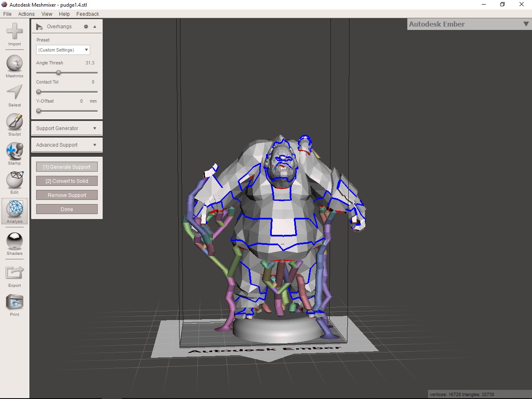Expand the Support Generator section
Viewport: 532px width, 399px height.
(67, 128)
